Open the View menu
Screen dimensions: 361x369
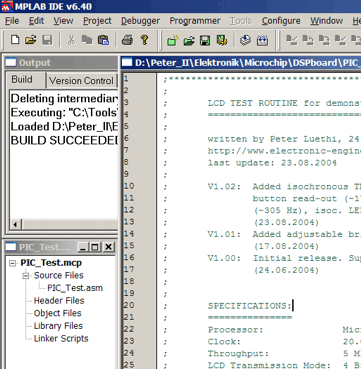tap(63, 21)
